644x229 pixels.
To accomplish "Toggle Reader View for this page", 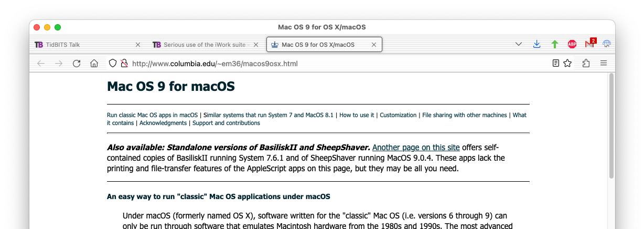I will (556, 64).
